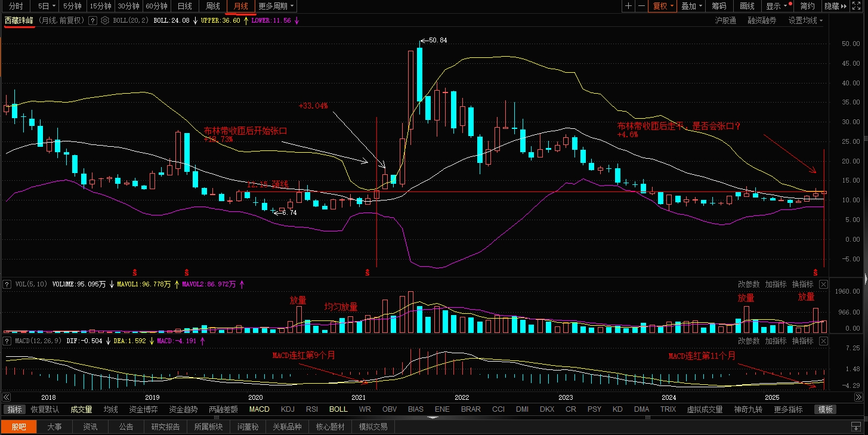Click MACD panel 换指标
This screenshot has width=868, height=435.
pyautogui.click(x=803, y=341)
